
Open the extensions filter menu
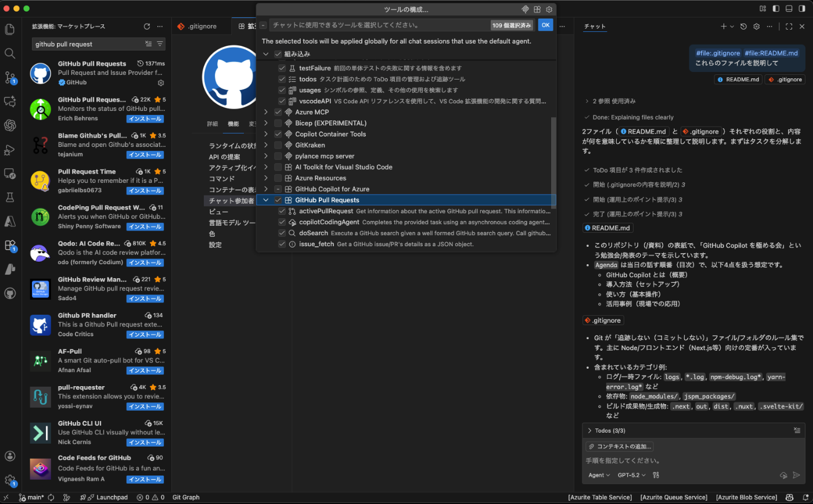160,44
